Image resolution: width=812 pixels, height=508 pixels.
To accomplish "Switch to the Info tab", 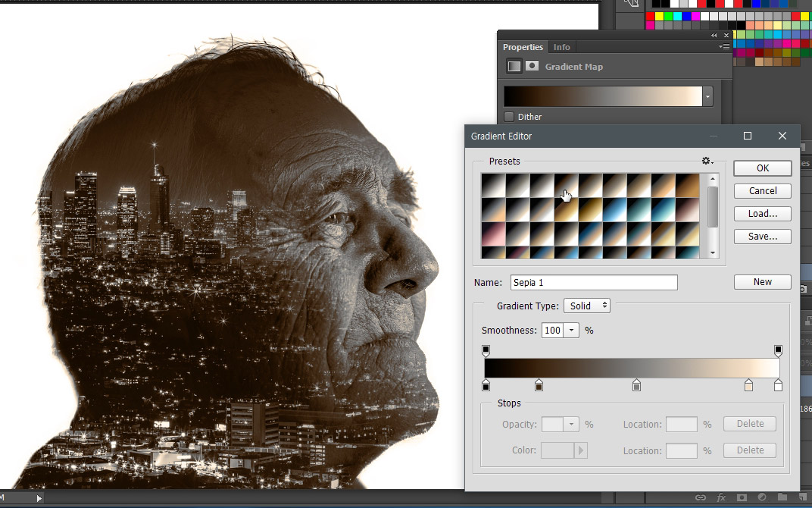I will (561, 47).
